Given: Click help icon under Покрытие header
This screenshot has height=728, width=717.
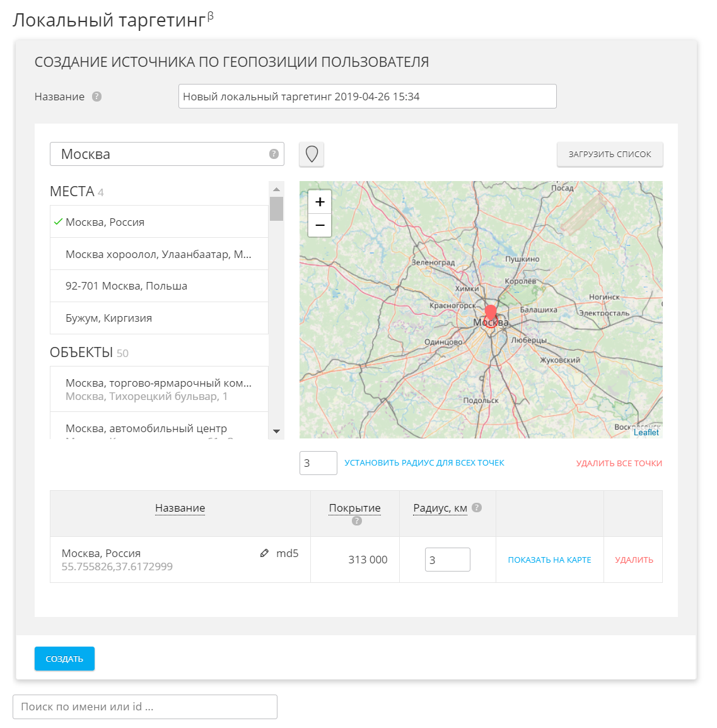Looking at the screenshot, I should [356, 521].
